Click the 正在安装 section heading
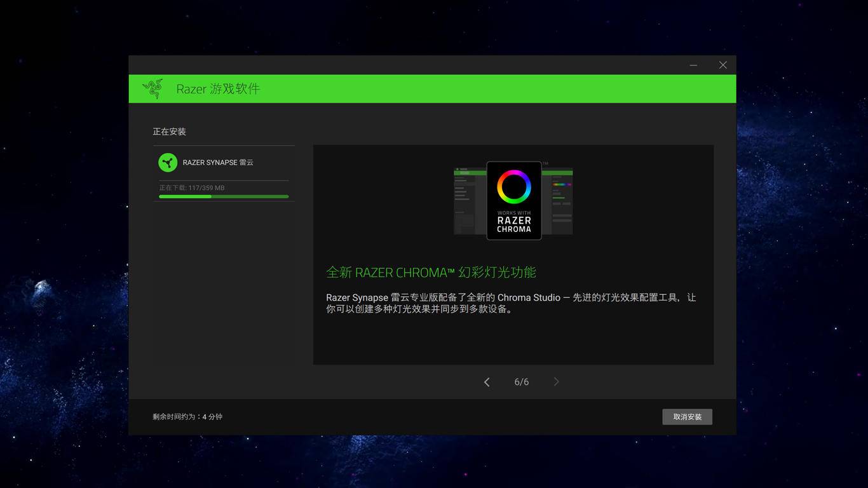Screen dimensions: 868x488 169,132
